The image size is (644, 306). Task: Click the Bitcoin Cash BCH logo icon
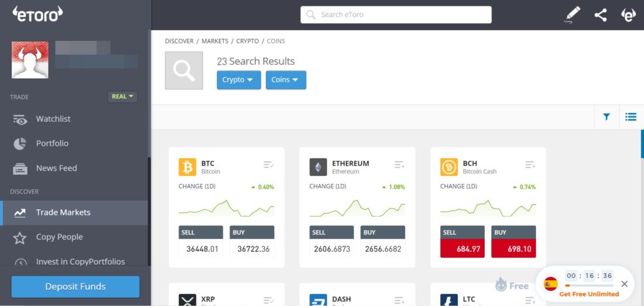[449, 167]
